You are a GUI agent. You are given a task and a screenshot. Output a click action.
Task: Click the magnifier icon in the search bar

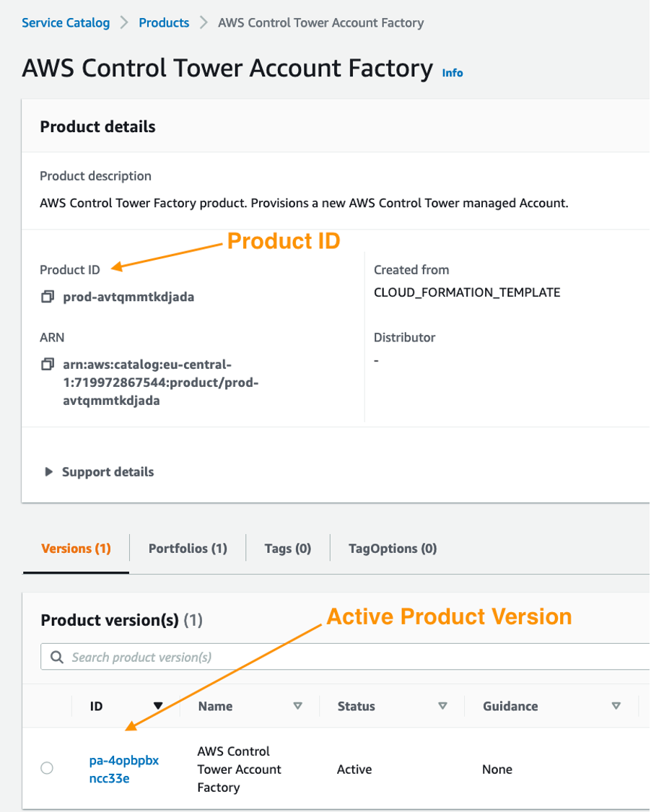pos(56,656)
